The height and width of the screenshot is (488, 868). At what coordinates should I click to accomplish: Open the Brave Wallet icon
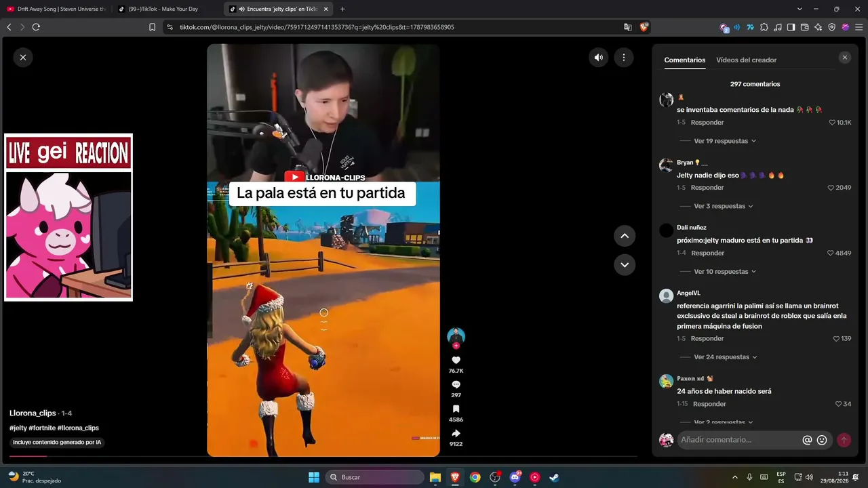(x=805, y=27)
